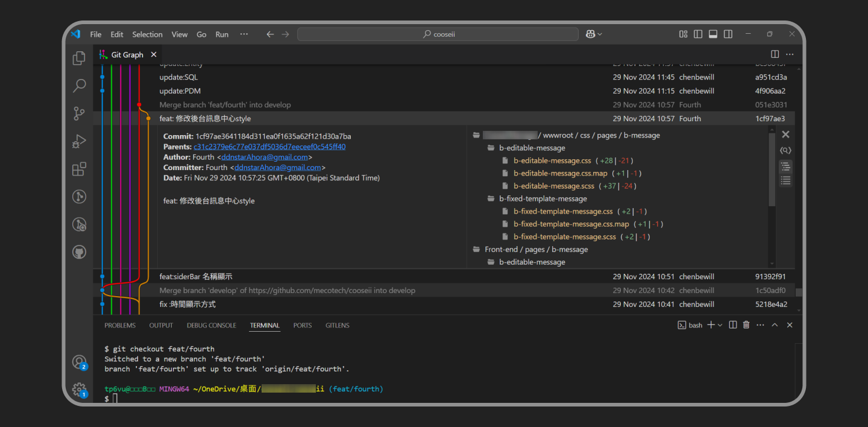
Task: Collapse the b-fixed-template-message folder
Action: point(542,198)
